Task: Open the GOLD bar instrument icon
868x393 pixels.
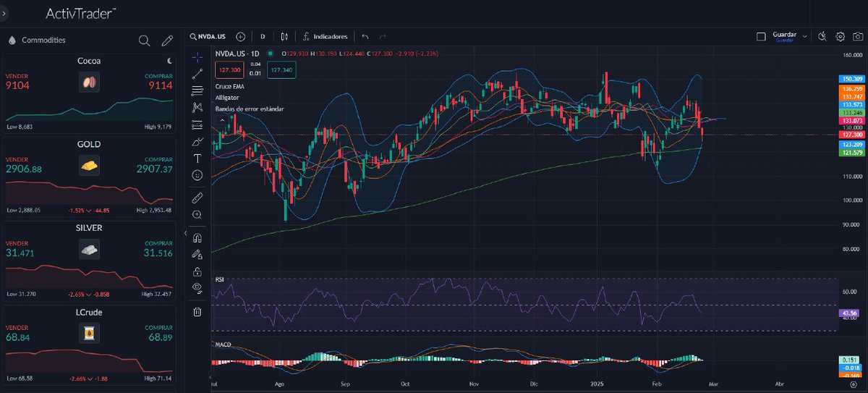Action: [89, 166]
